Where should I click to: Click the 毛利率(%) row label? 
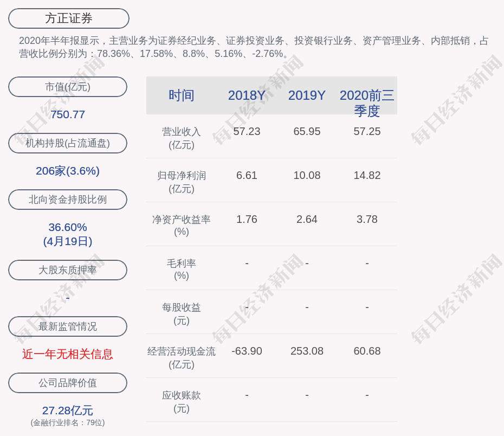click(x=182, y=270)
